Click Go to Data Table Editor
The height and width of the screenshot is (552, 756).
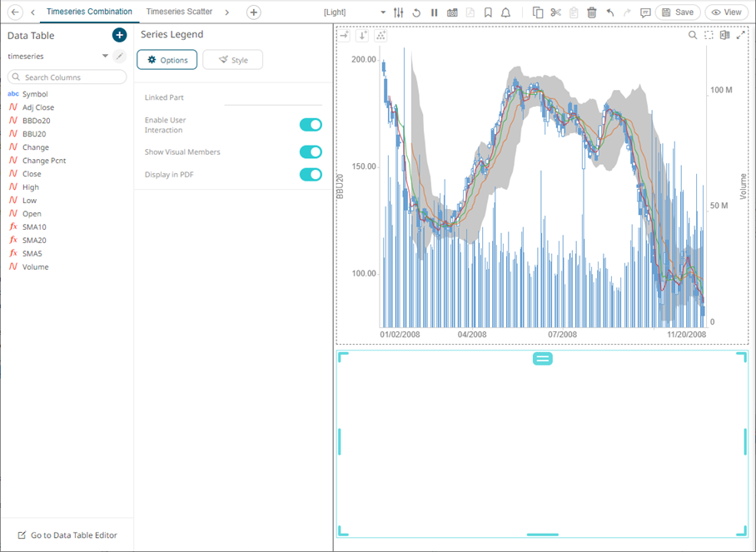click(67, 535)
